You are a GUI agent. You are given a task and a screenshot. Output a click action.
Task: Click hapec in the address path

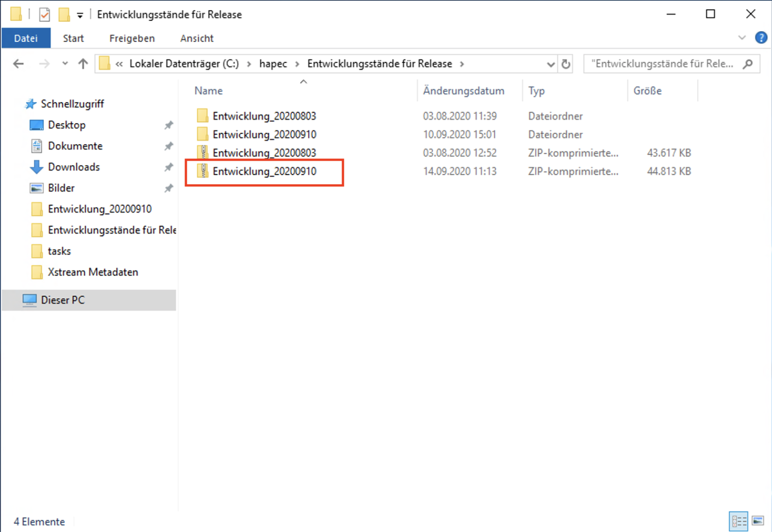click(273, 64)
